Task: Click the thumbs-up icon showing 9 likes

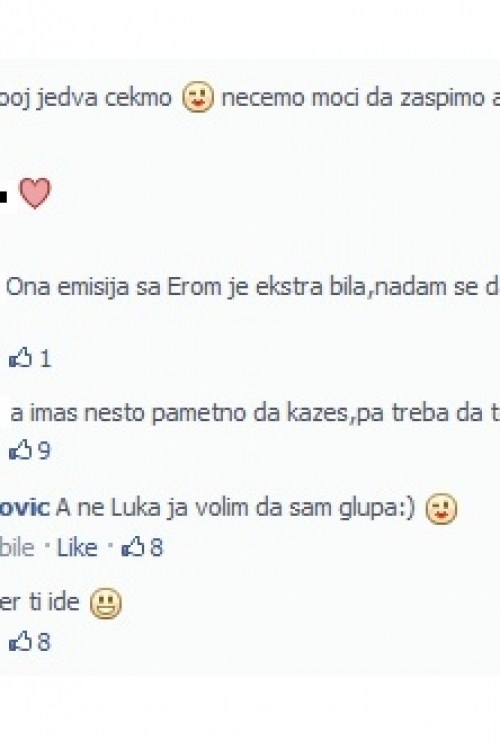Action: pyautogui.click(x=21, y=450)
